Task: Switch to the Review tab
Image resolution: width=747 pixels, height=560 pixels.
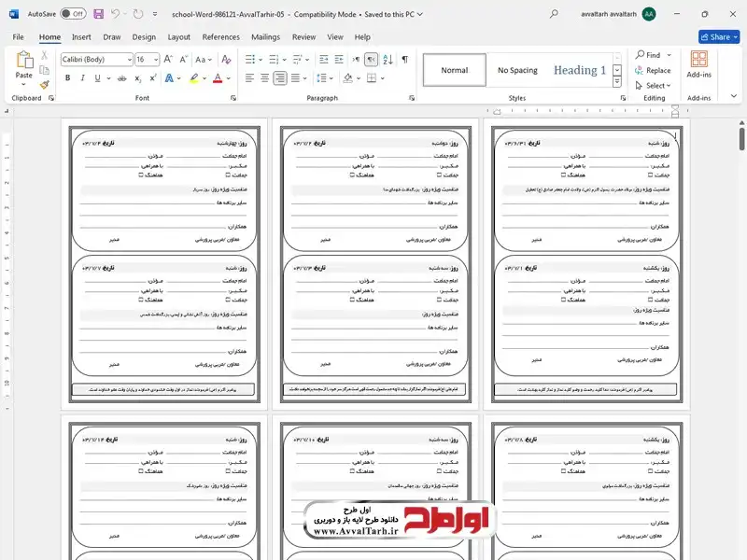Action: tap(303, 37)
